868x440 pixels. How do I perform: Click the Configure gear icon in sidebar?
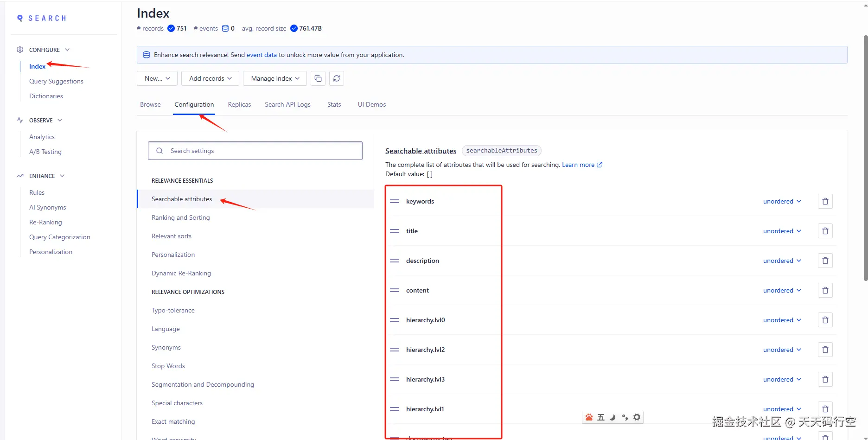[20, 50]
